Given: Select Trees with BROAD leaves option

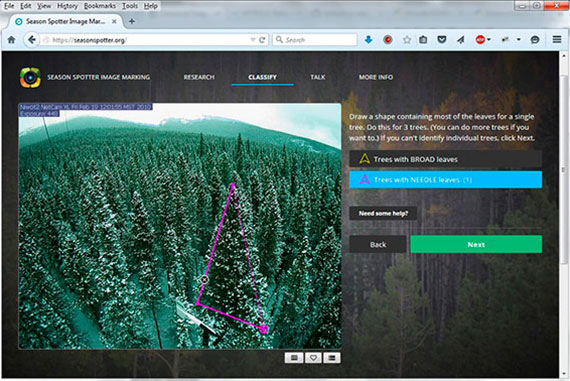Looking at the screenshot, I should click(x=445, y=159).
